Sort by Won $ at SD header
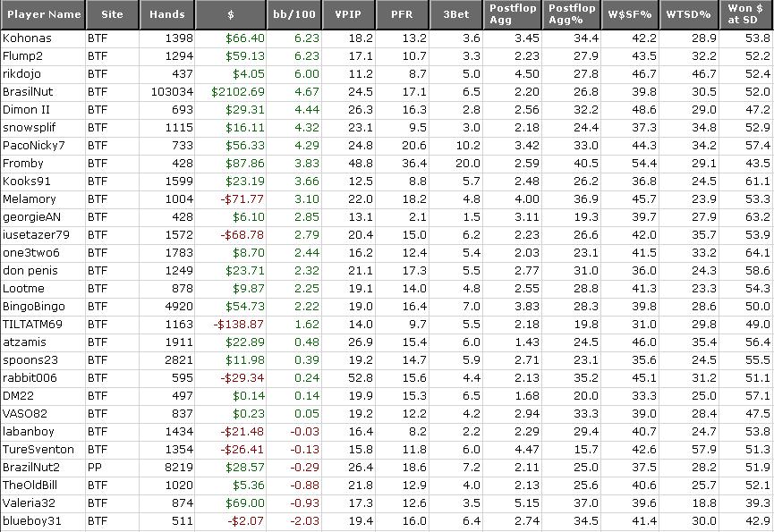Image resolution: width=774 pixels, height=532 pixels. [746, 14]
